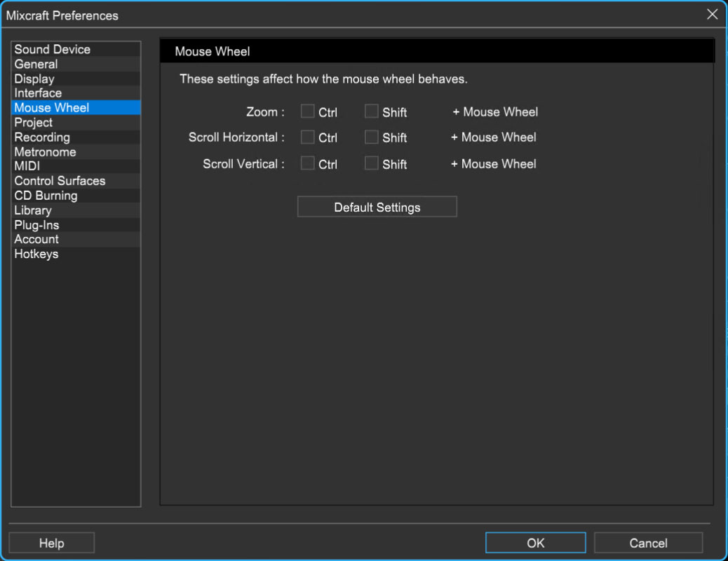This screenshot has height=561, width=728.
Task: Select the Mouse Wheel category
Action: (x=76, y=108)
